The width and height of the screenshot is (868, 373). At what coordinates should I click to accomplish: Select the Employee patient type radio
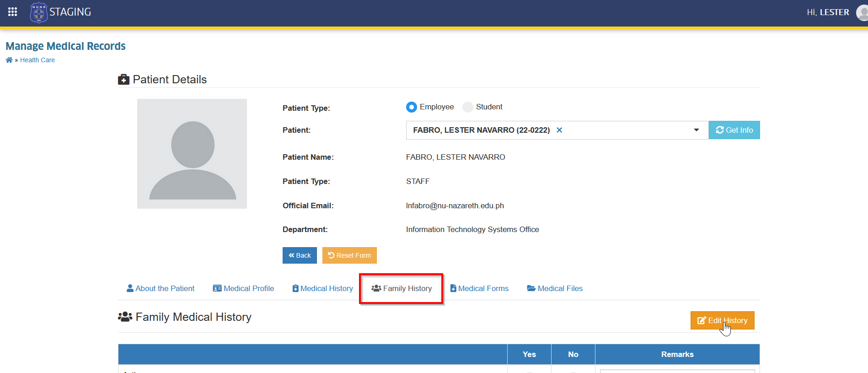412,107
